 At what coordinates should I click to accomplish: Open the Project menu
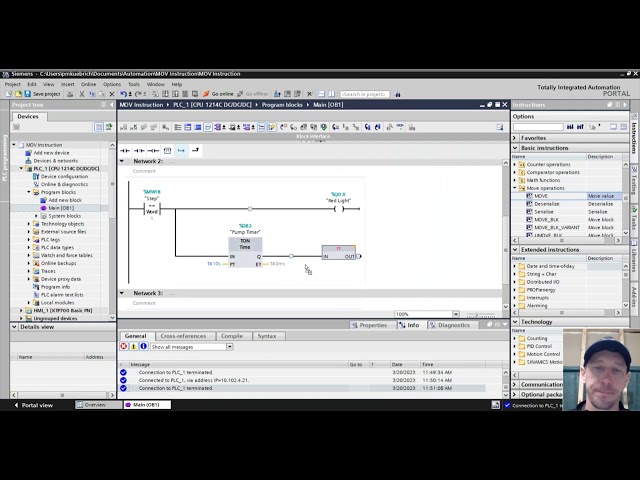pos(12,84)
